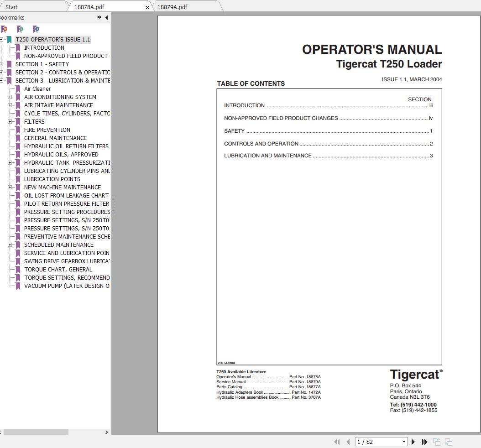Click the go to bookmark icon

[x=36, y=29]
